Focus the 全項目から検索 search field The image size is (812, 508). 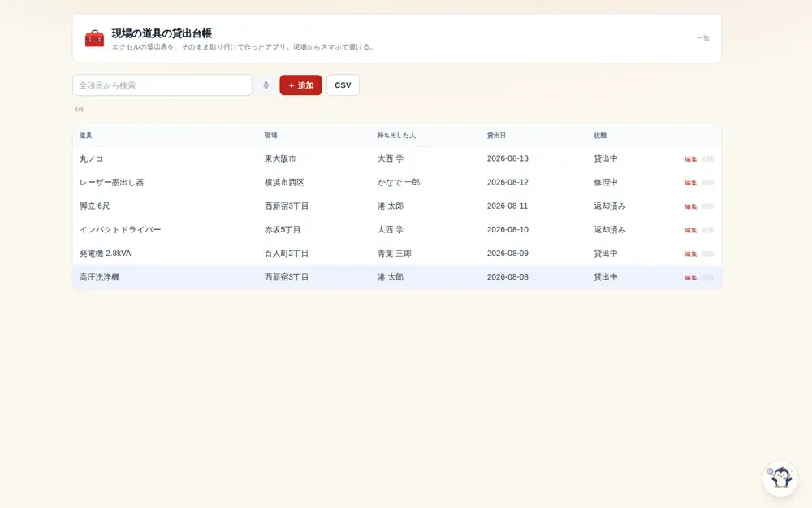coord(162,85)
